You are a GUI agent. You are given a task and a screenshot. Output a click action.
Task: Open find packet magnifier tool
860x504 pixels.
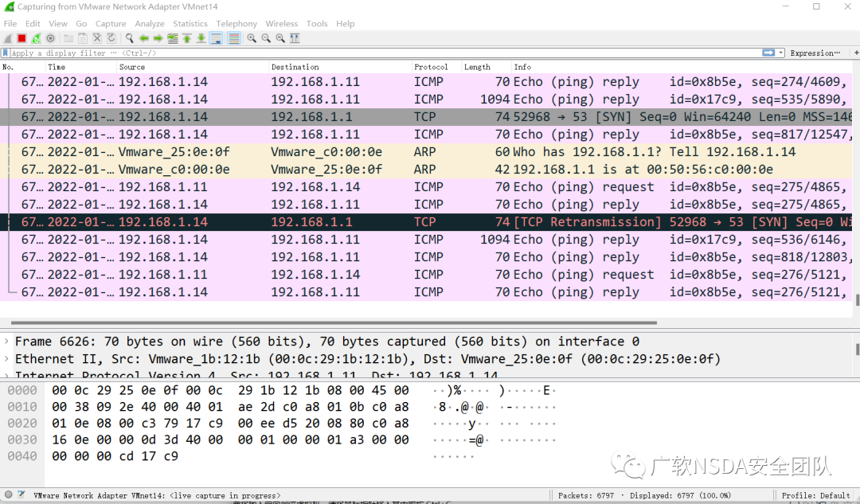coord(130,38)
